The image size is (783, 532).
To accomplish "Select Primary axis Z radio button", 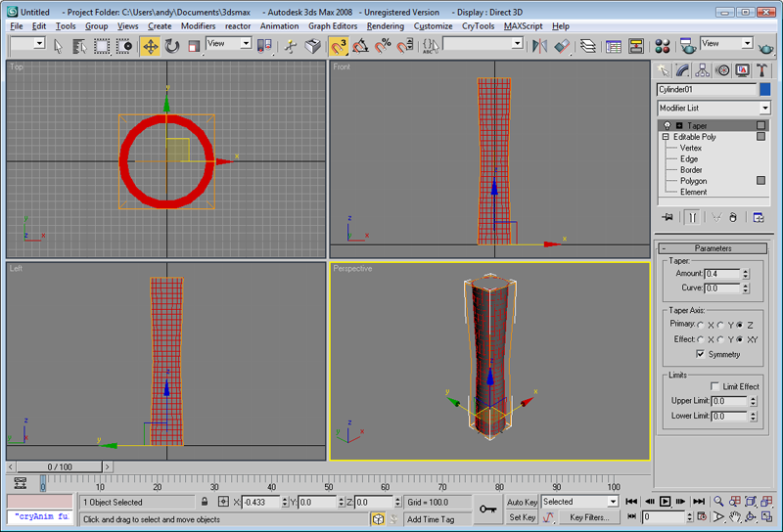I will (740, 325).
